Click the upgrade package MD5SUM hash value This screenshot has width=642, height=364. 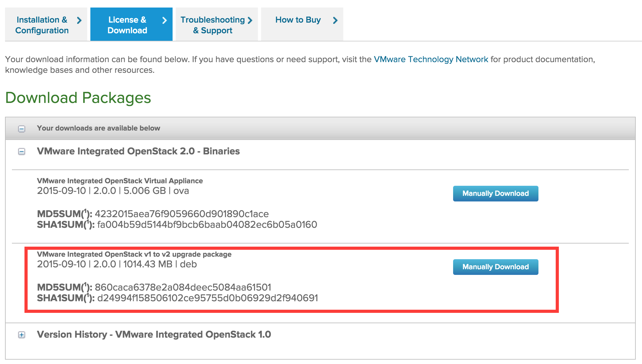[183, 287]
